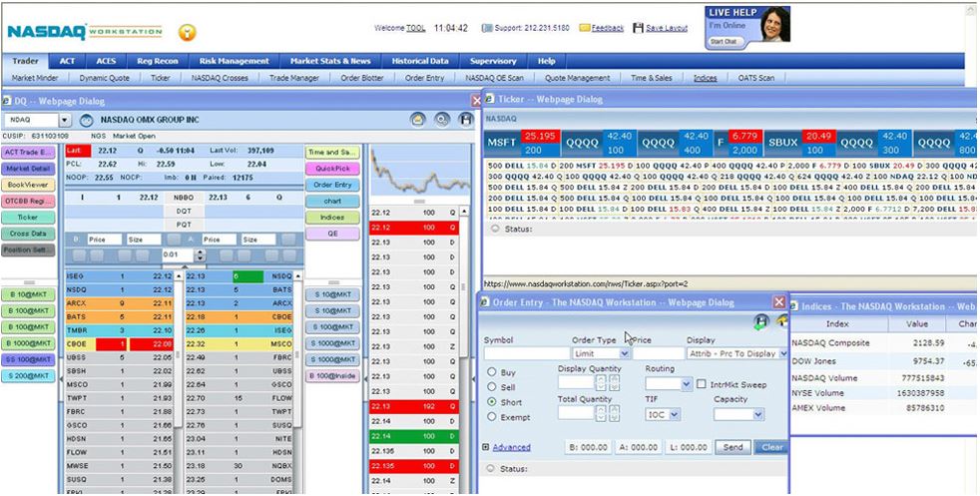Click the 0.01 price increment stepper
This screenshot has height=496, width=980.
[200, 254]
